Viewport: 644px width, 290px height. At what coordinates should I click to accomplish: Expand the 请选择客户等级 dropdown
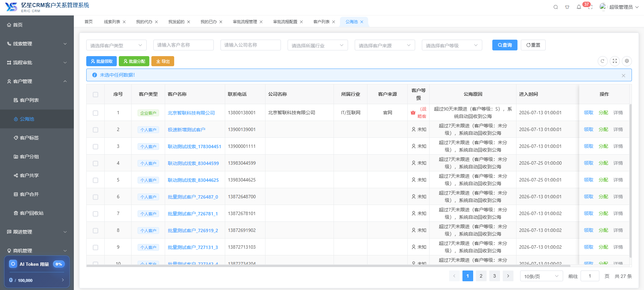(x=452, y=45)
